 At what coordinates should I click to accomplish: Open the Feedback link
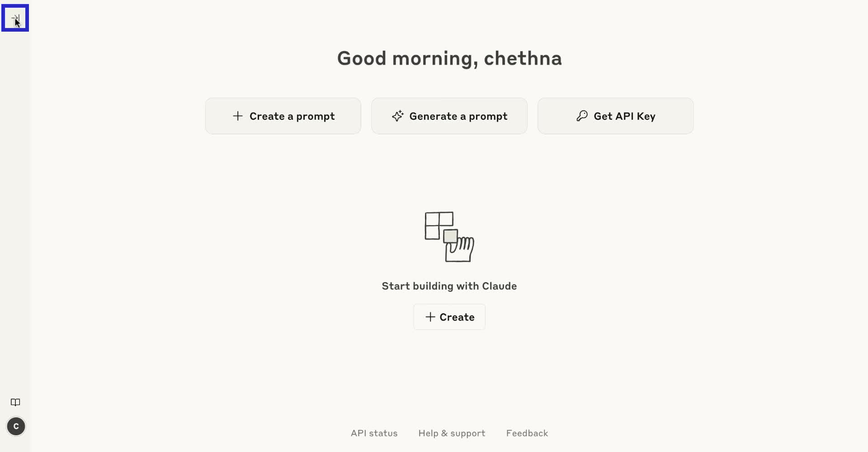coord(527,433)
